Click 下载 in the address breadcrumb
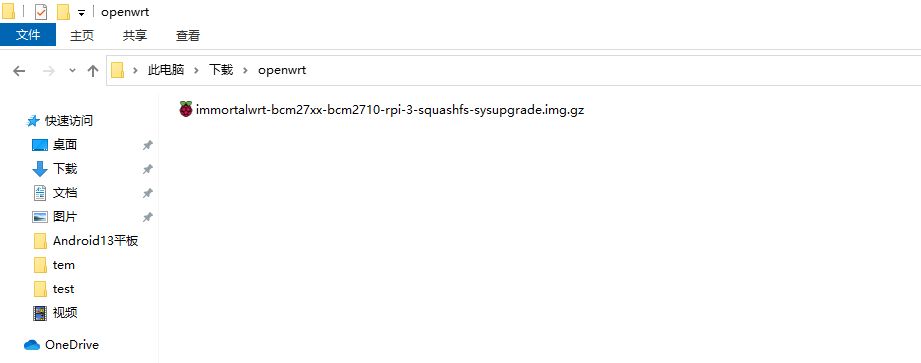This screenshot has height=363, width=921. point(221,70)
